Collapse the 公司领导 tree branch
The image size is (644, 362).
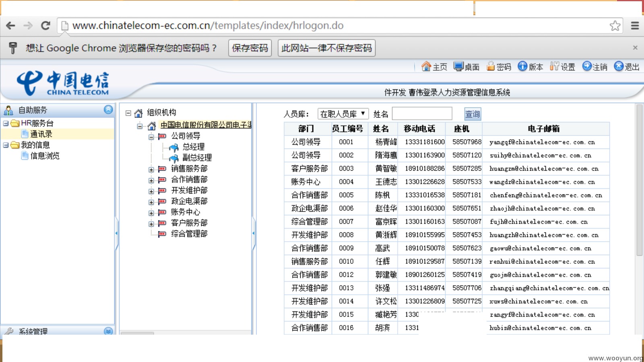[x=151, y=137]
